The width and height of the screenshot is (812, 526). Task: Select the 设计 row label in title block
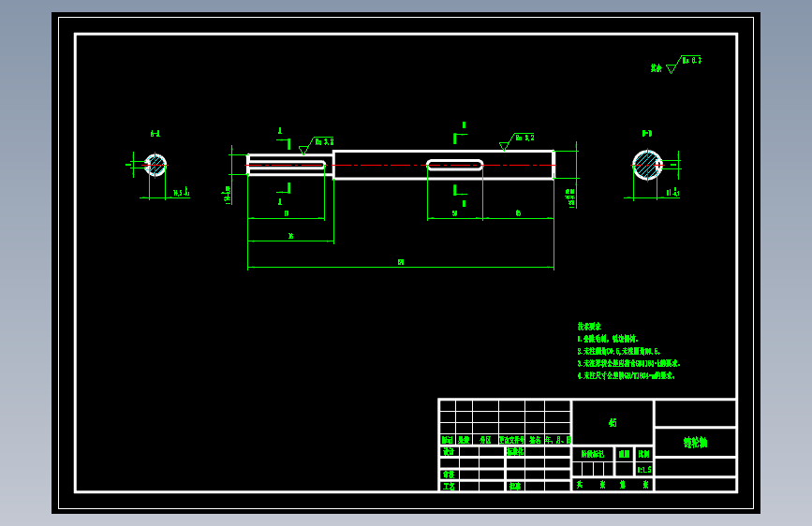(449, 451)
